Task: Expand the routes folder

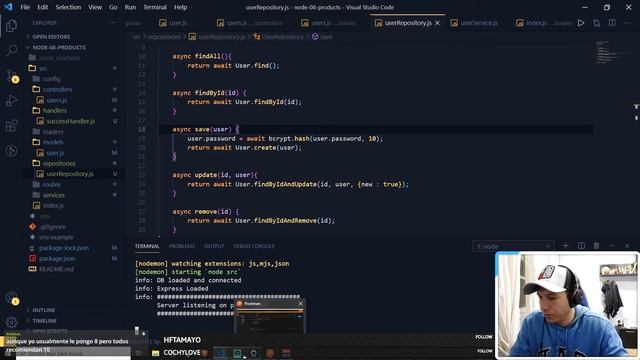Action: [52, 184]
